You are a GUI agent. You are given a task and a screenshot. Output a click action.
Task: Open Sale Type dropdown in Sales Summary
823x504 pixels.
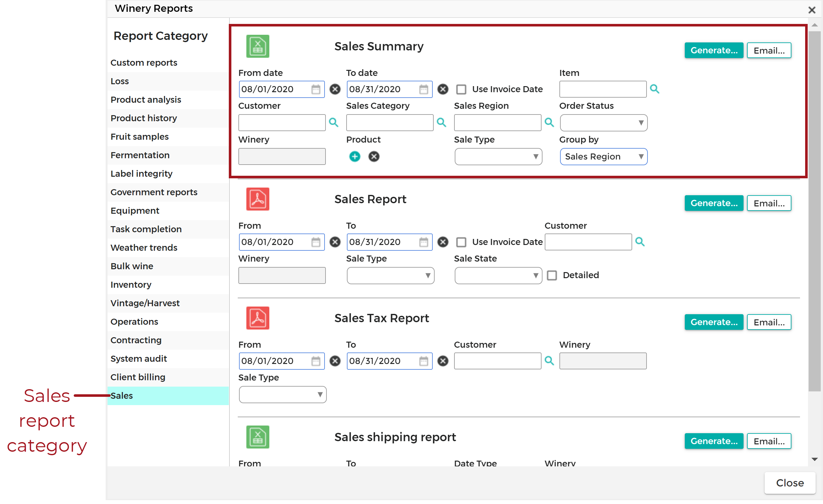[498, 157]
